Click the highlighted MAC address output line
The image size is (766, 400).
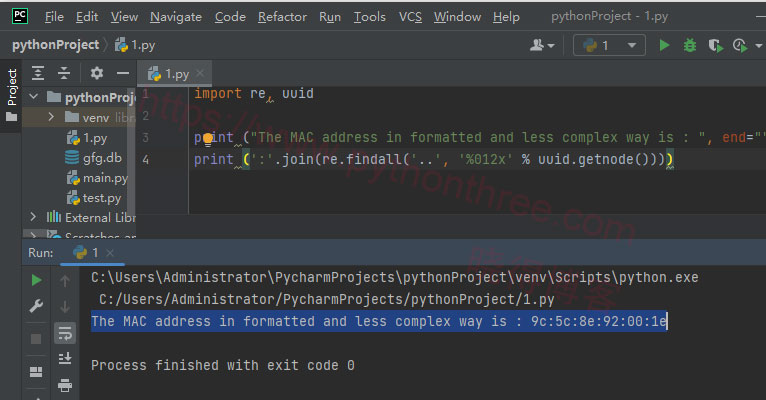(x=379, y=321)
